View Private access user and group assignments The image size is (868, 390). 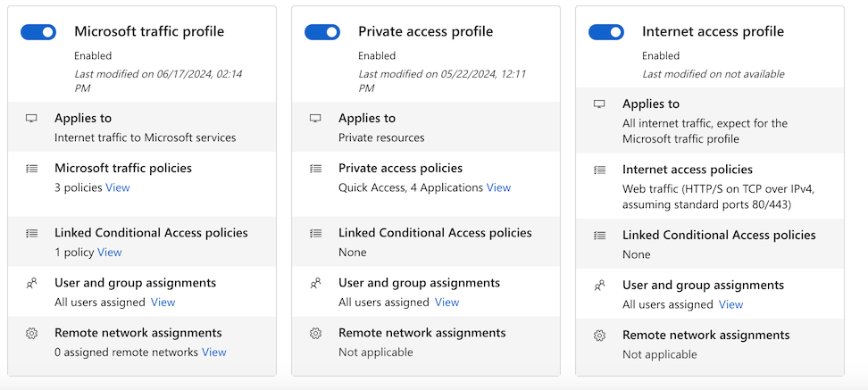447,303
